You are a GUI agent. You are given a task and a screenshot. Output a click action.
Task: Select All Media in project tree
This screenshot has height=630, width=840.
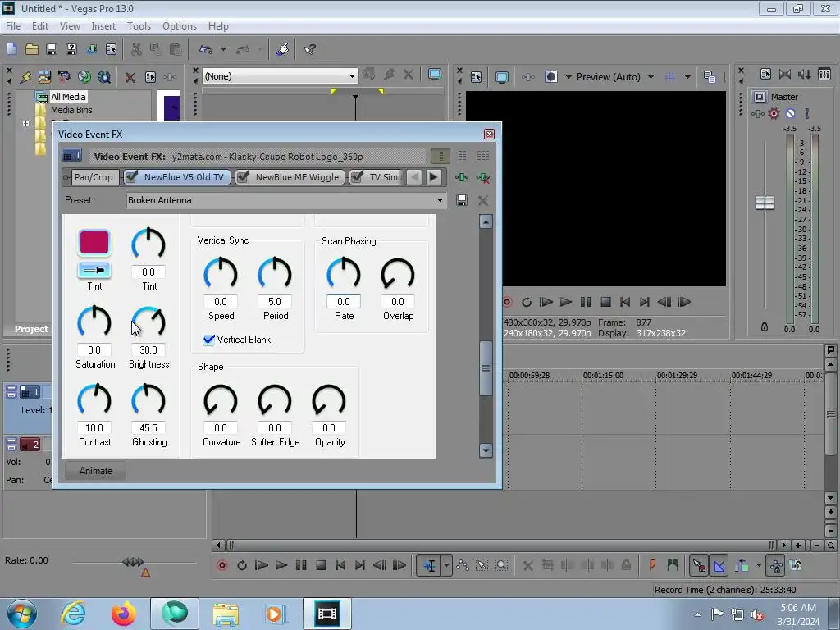pos(68,97)
